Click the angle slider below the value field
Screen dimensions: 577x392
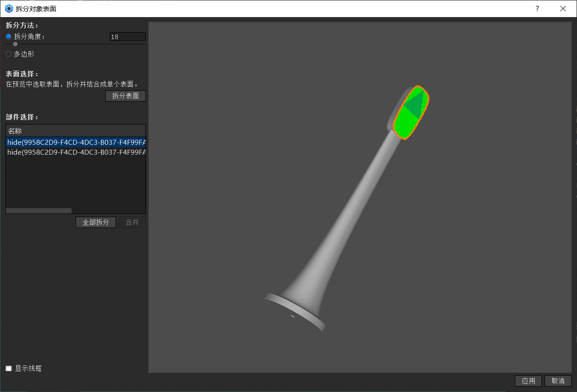click(15, 44)
